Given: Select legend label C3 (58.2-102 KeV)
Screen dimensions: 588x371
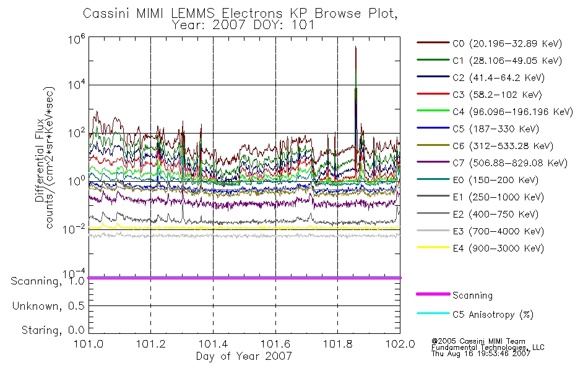Looking at the screenshot, I should tap(497, 95).
